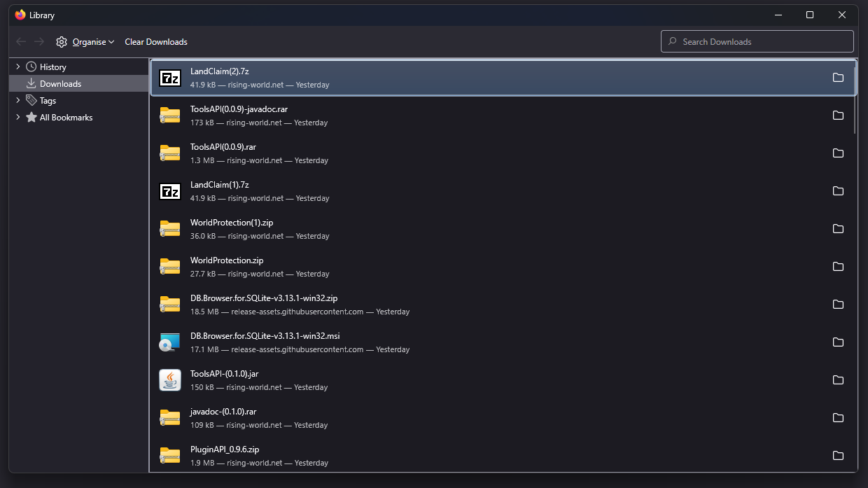Open the Organise dropdown menu
The width and height of the screenshot is (868, 488).
85,42
